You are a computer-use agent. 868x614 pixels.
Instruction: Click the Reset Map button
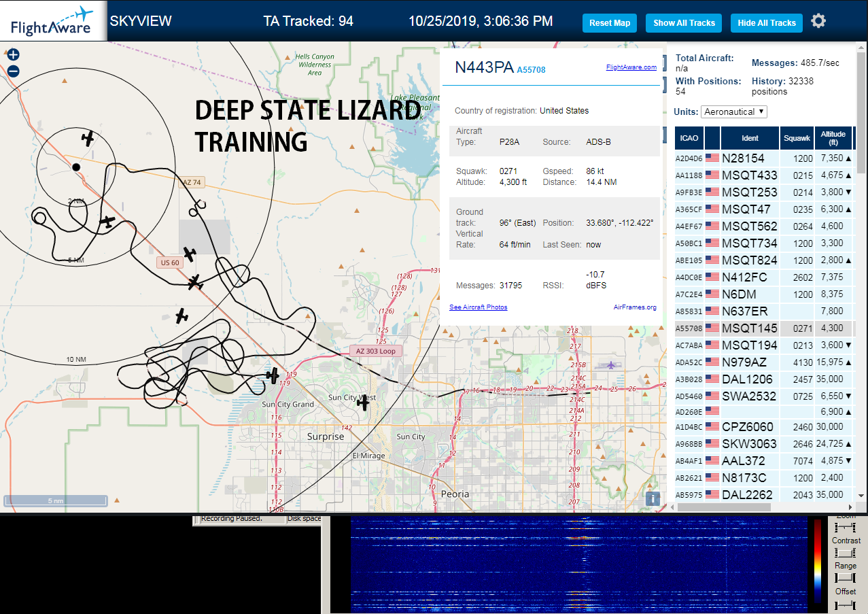(610, 22)
